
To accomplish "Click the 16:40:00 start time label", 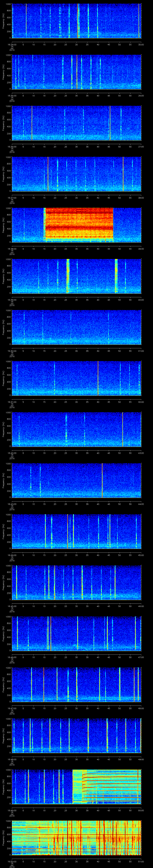I will pyautogui.click(x=12, y=351).
